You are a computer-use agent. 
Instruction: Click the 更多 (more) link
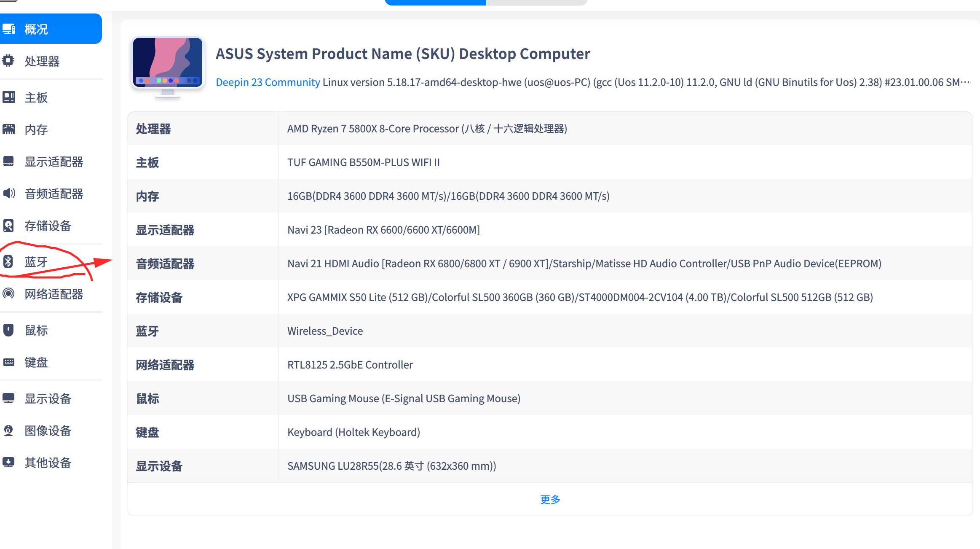550,500
